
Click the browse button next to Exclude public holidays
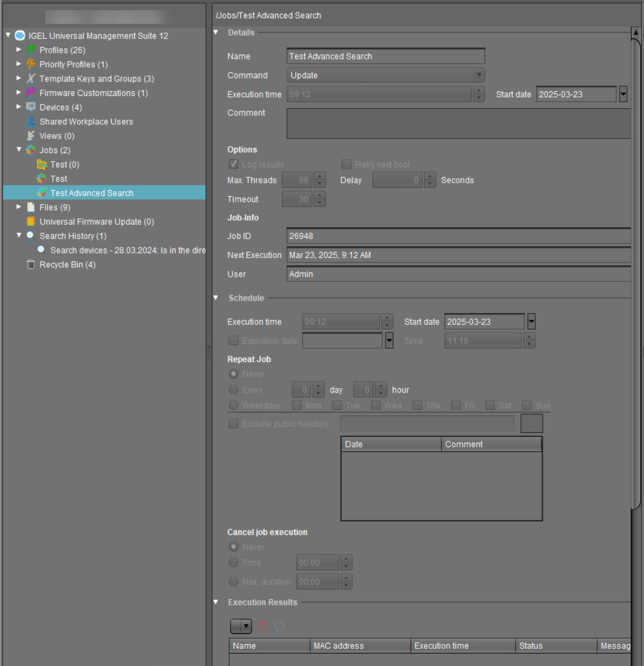coord(531,423)
